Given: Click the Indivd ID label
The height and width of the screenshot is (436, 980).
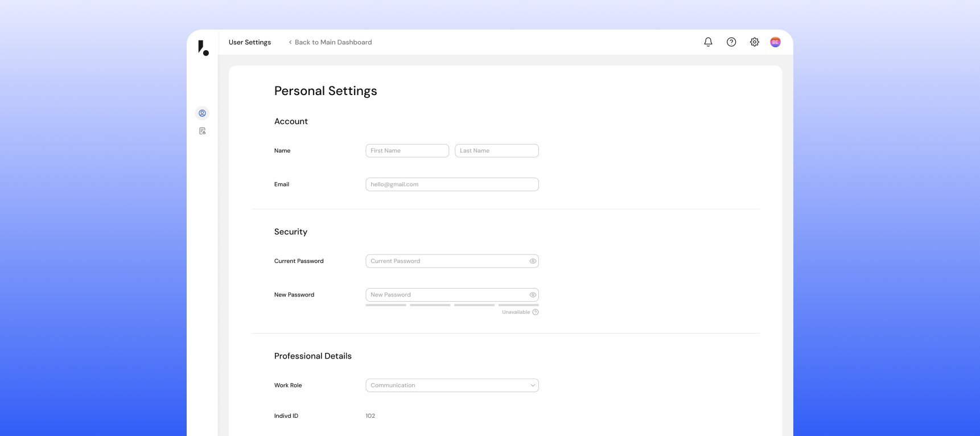Looking at the screenshot, I should [x=286, y=416].
